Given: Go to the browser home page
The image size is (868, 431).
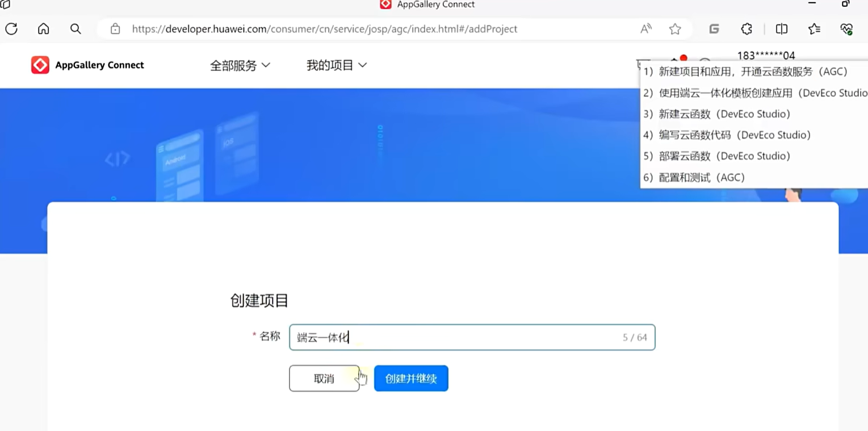Looking at the screenshot, I should click(44, 29).
